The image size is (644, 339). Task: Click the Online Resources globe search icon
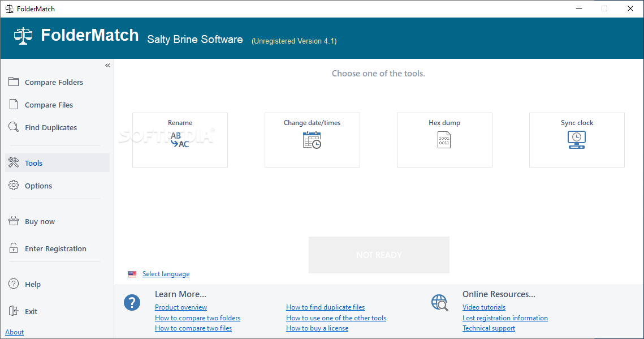point(439,303)
